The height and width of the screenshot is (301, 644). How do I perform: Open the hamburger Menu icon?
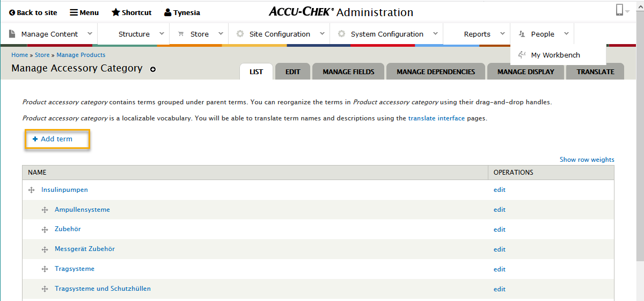74,12
